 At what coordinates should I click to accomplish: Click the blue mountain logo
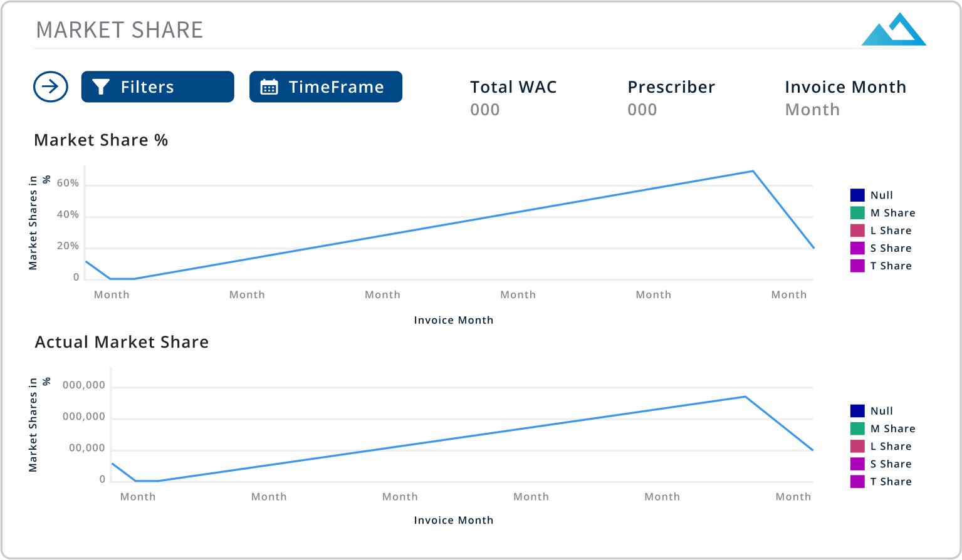(893, 29)
